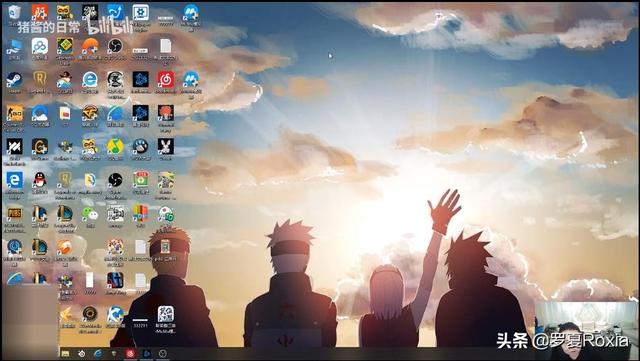Open the Xunlei yellow bird icon
This screenshot has width=640, height=361.
(x=65, y=314)
